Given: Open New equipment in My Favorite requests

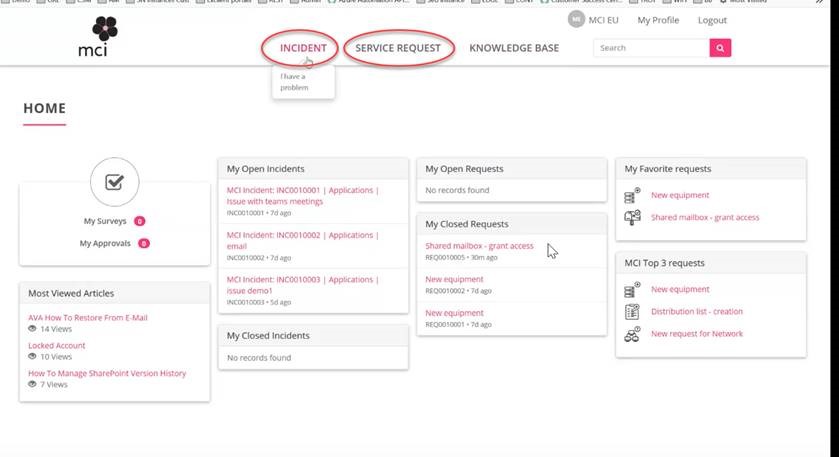Looking at the screenshot, I should [x=680, y=195].
